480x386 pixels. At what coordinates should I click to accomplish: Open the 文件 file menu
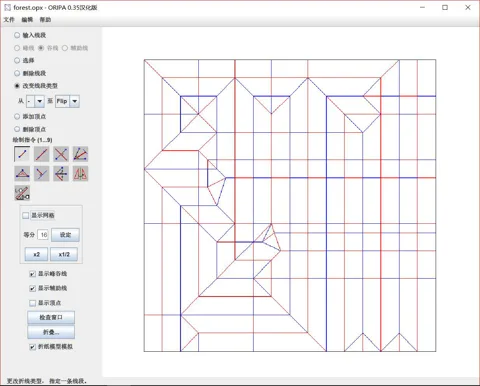click(x=9, y=20)
